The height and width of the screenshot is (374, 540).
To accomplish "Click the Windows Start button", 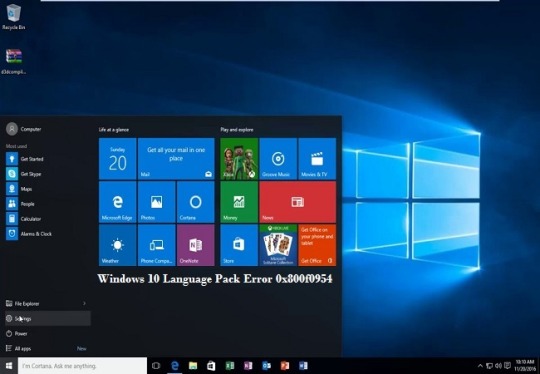I will (x=9, y=366).
